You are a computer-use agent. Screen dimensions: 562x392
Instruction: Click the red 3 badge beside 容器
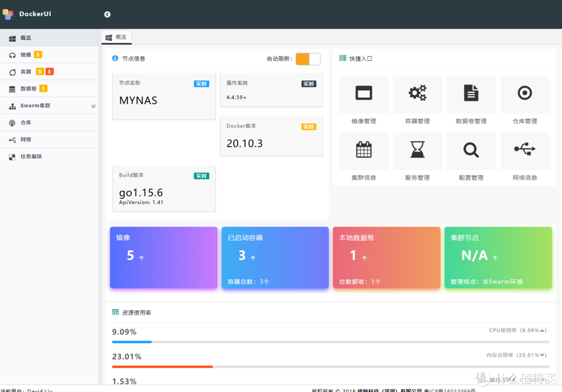point(49,72)
